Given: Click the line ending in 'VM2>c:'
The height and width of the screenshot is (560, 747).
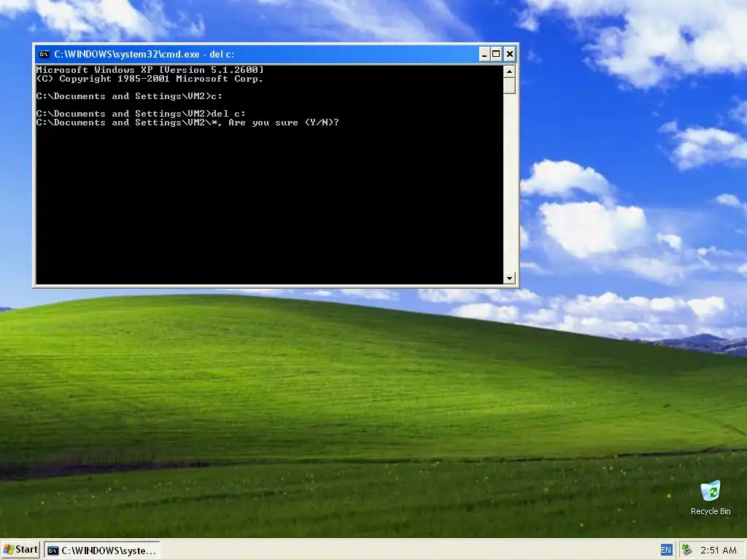Looking at the screenshot, I should tap(129, 96).
